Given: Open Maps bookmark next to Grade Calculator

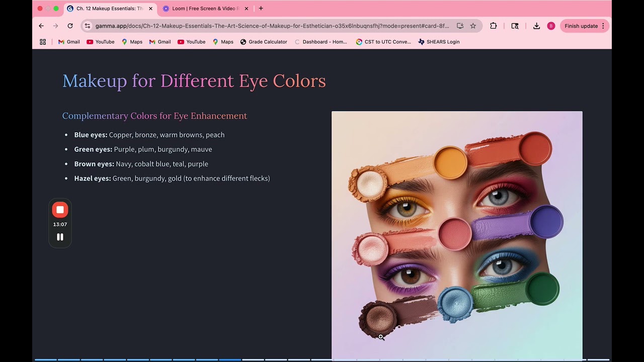Looking at the screenshot, I should [223, 42].
